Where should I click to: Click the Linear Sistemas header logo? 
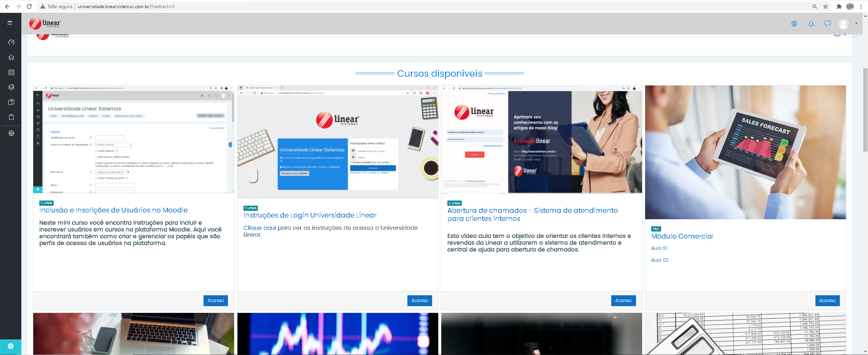point(45,23)
